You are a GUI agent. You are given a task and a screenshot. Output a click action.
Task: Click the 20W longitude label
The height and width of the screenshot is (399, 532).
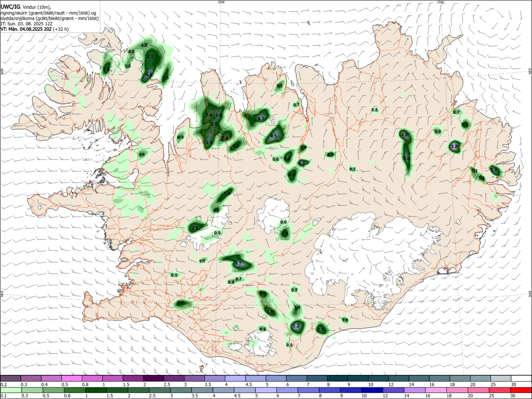pyautogui.click(x=221, y=2)
